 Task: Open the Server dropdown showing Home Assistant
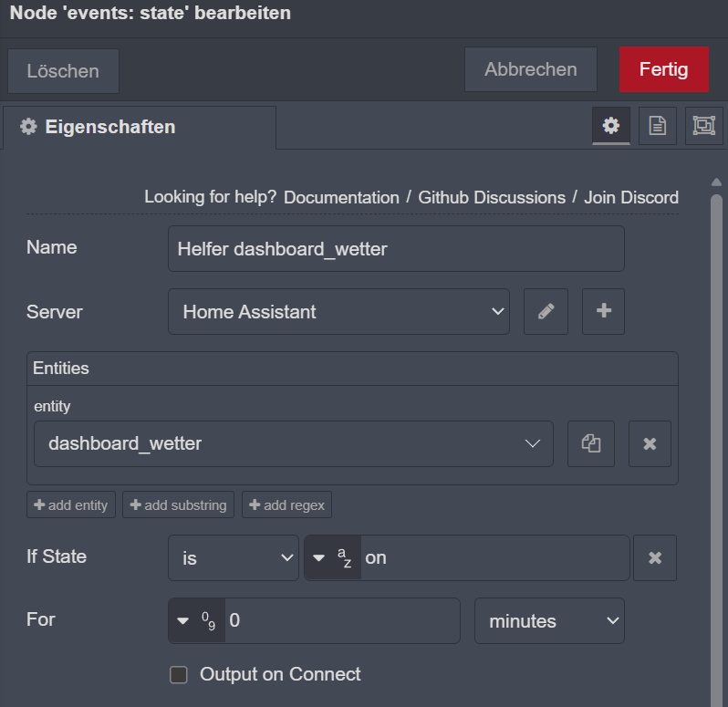click(x=338, y=312)
